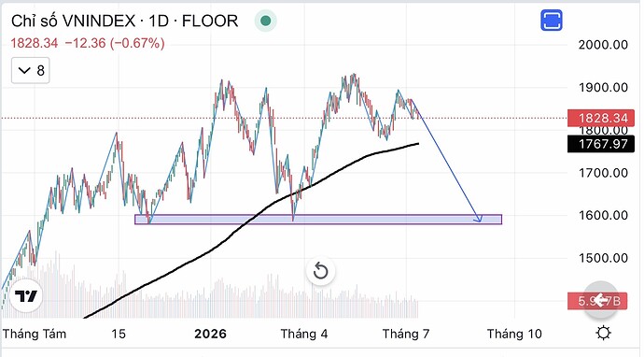The height and width of the screenshot is (357, 644).
Task: Reset chart view with circular arrow
Action: [320, 271]
